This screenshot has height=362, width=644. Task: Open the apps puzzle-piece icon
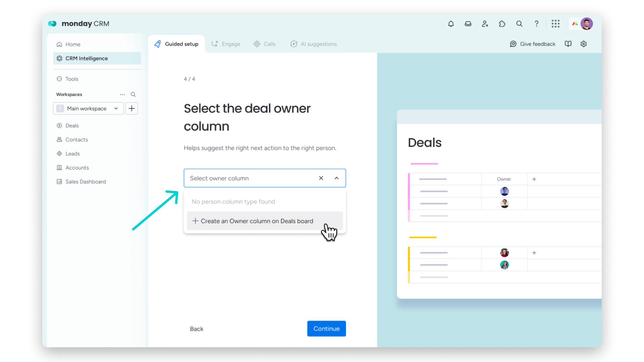pyautogui.click(x=502, y=24)
